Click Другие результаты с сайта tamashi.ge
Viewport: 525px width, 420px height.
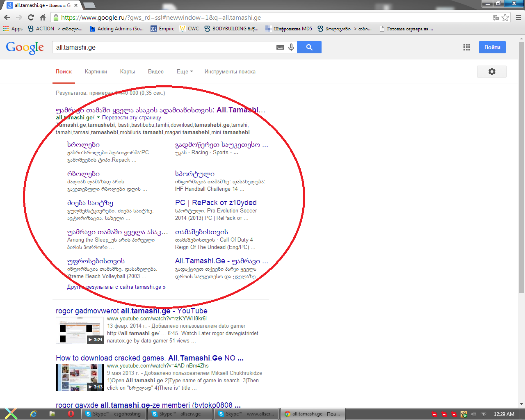click(116, 287)
